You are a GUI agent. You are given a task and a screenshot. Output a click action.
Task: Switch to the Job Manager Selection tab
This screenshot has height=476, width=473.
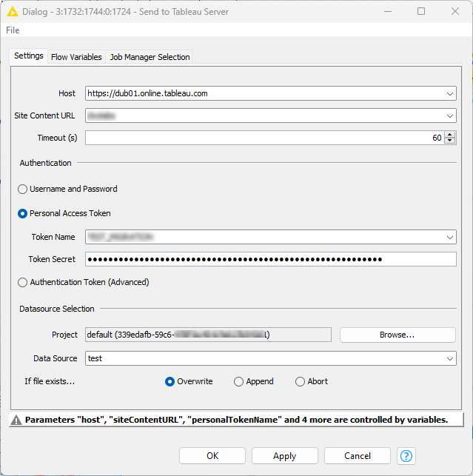(x=150, y=57)
